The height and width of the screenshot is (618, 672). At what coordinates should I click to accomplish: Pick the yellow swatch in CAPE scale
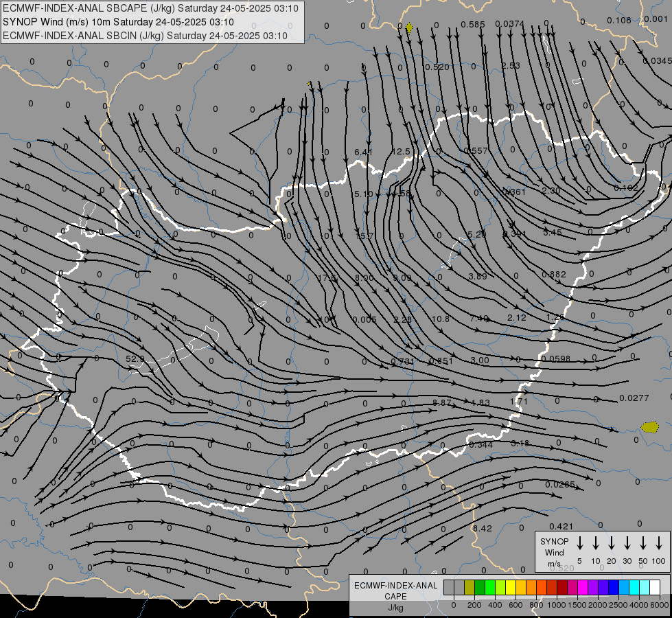click(511, 588)
